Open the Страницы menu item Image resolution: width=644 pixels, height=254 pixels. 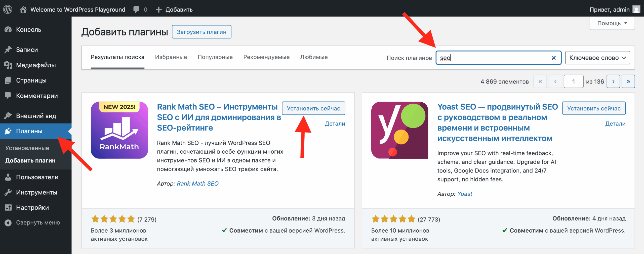(36, 80)
